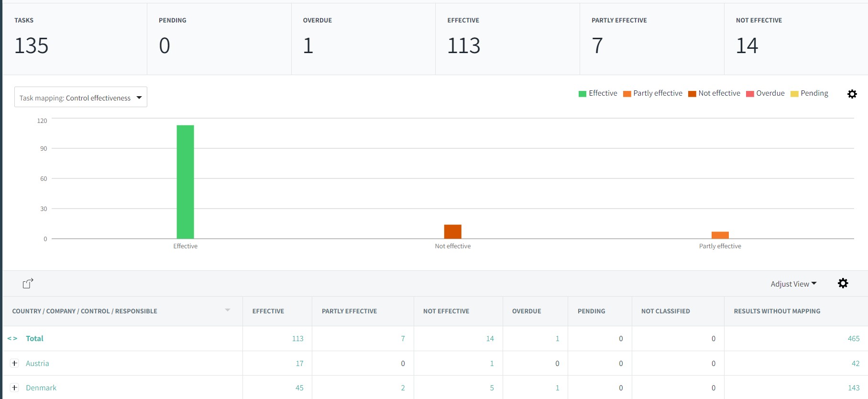Open the Denmark link
The width and height of the screenshot is (868, 399).
click(41, 388)
